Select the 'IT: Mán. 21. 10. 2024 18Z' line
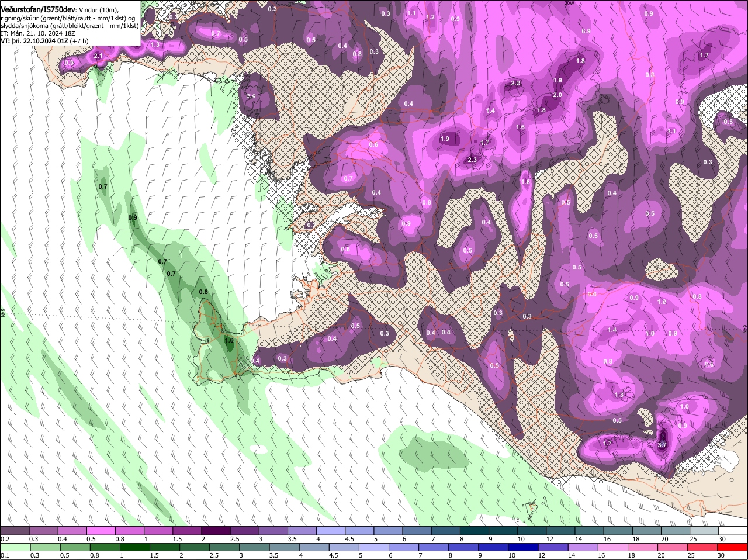 [37, 33]
